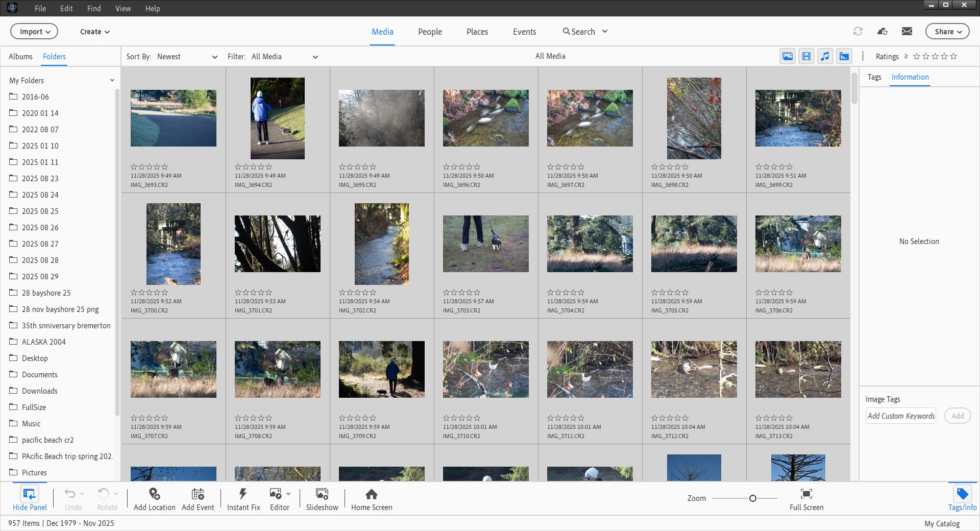The height and width of the screenshot is (531, 980).
Task: Toggle audio media type filter
Action: click(x=825, y=56)
